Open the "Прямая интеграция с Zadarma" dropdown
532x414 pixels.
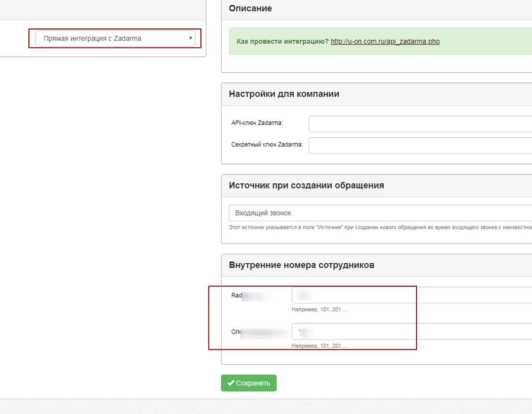point(115,38)
